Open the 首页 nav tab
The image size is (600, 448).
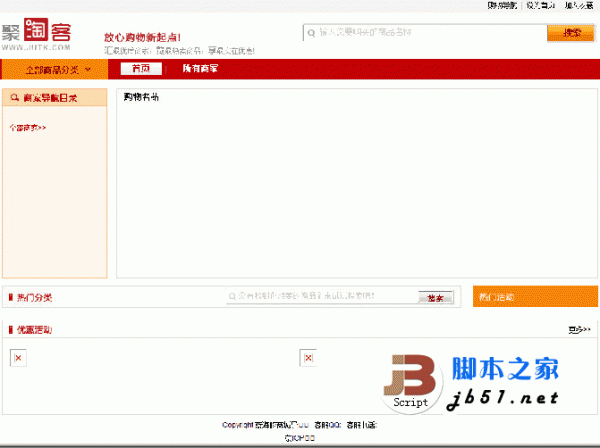pyautogui.click(x=141, y=68)
